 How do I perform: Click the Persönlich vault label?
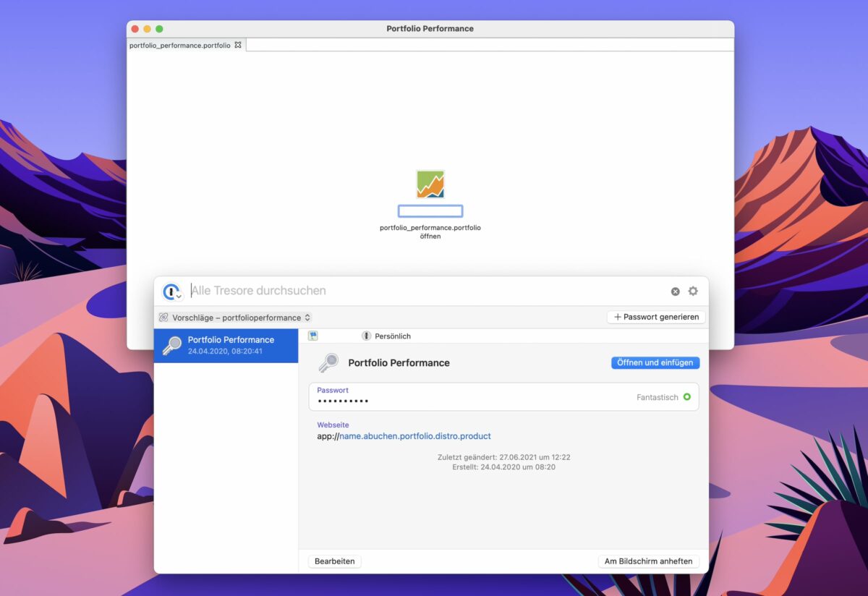[393, 336]
